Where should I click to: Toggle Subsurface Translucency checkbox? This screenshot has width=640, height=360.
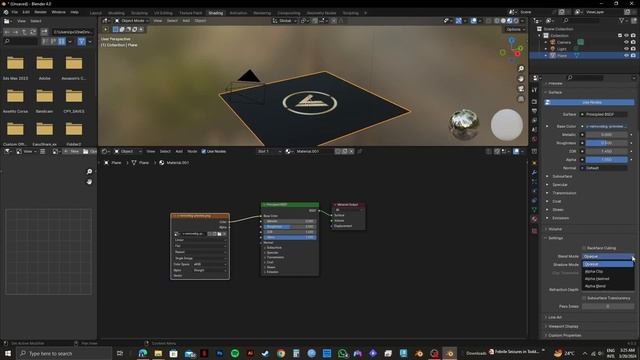tap(584, 298)
